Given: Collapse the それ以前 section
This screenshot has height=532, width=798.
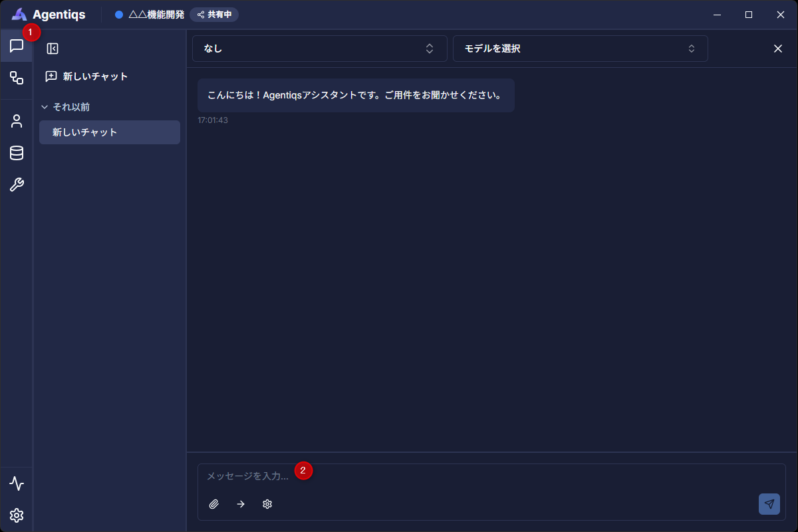Looking at the screenshot, I should click(65, 106).
